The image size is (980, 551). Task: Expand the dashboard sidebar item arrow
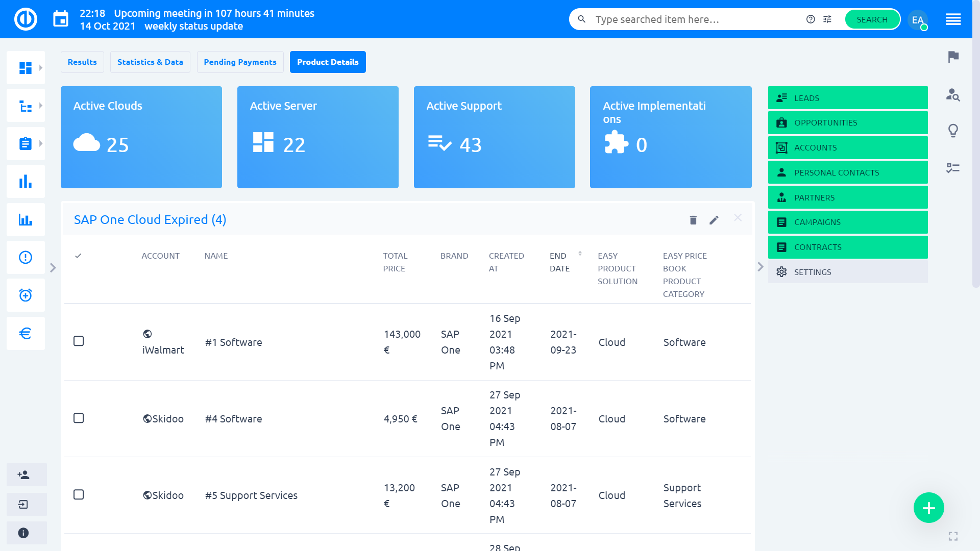41,67
